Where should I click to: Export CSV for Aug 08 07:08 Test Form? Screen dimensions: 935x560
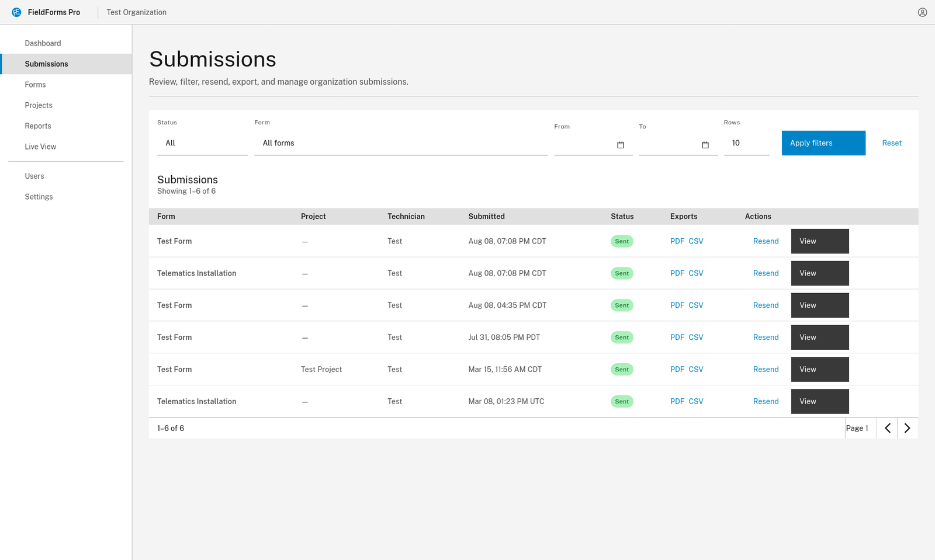pyautogui.click(x=696, y=241)
